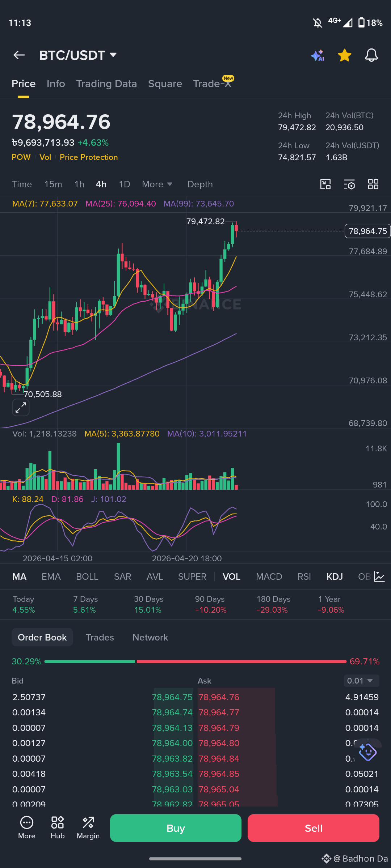This screenshot has height=868, width=391.
Task: Tap the Vol tag
Action: click(x=45, y=157)
